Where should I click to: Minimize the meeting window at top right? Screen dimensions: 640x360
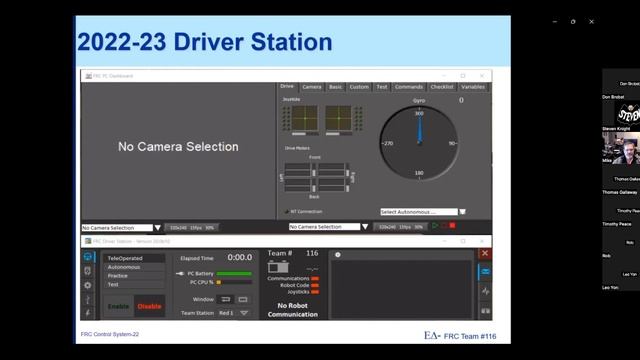pyautogui.click(x=555, y=22)
